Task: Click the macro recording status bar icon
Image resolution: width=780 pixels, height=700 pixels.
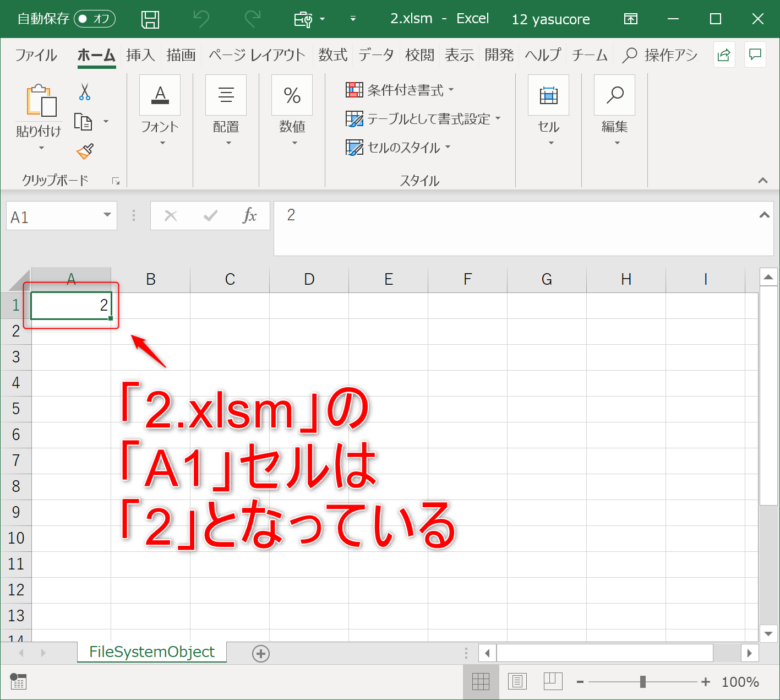Action: pyautogui.click(x=18, y=682)
